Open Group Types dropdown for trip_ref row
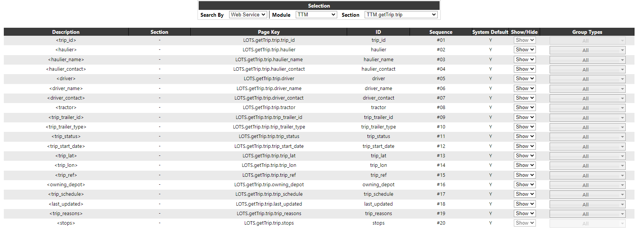This screenshot has width=644, height=233. pyautogui.click(x=587, y=176)
